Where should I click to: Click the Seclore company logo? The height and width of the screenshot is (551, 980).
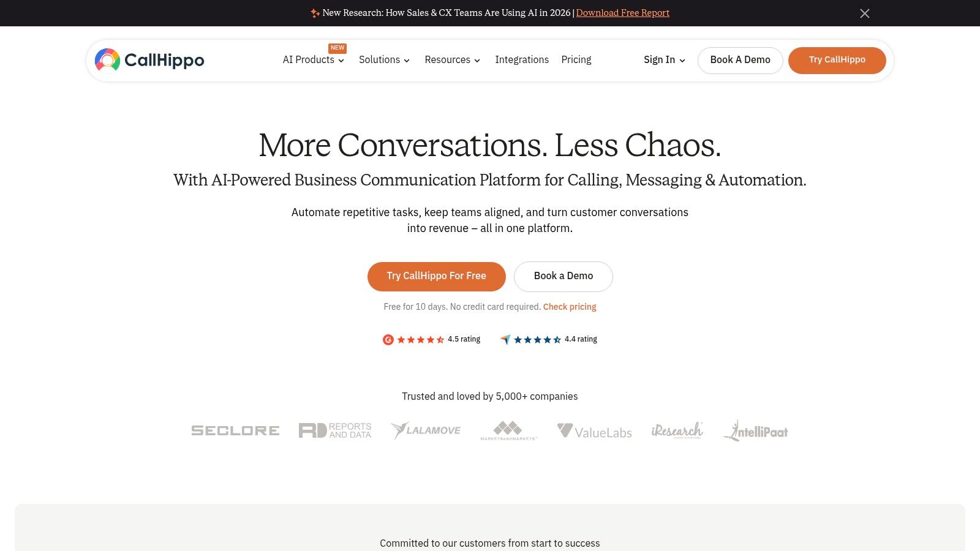235,430
